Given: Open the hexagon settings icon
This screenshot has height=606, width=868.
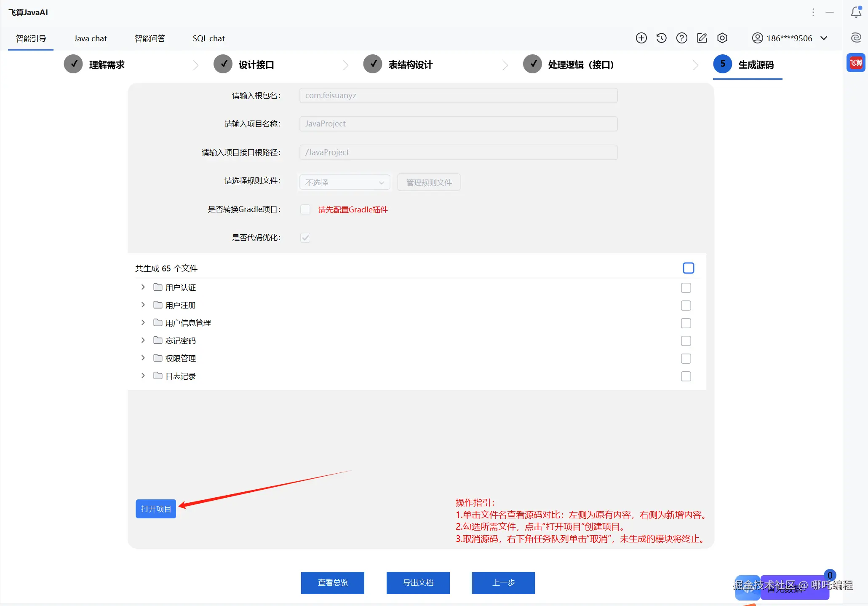Looking at the screenshot, I should (722, 38).
